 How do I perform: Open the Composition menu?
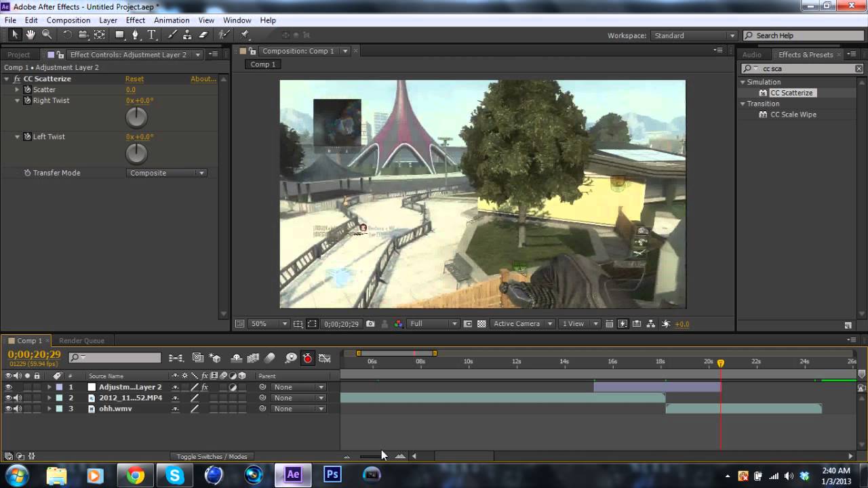pyautogui.click(x=68, y=20)
